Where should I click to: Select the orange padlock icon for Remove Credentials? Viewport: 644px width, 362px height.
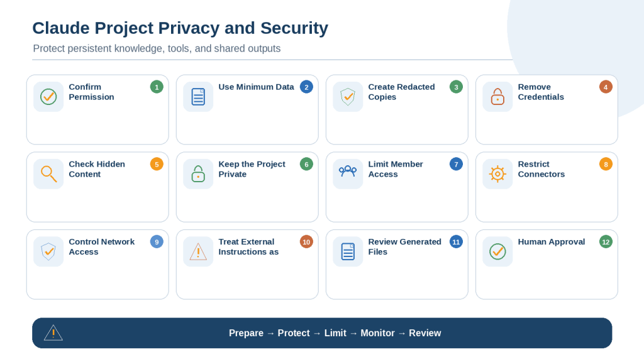coord(497,97)
